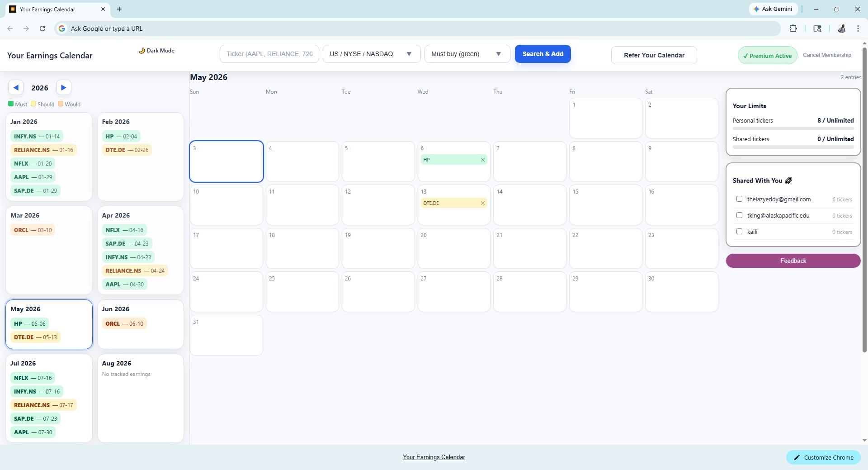Click HP — 05-06 sidebar entry

[30, 324]
